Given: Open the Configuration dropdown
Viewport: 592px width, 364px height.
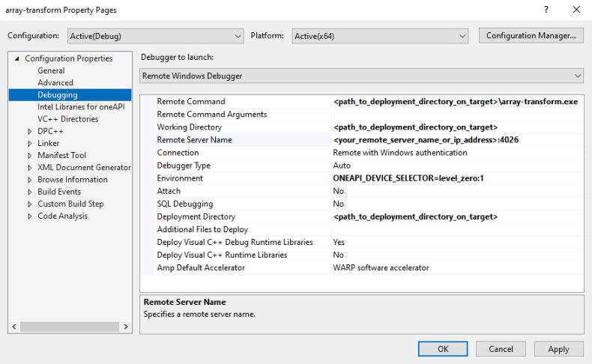Looking at the screenshot, I should pyautogui.click(x=155, y=36).
